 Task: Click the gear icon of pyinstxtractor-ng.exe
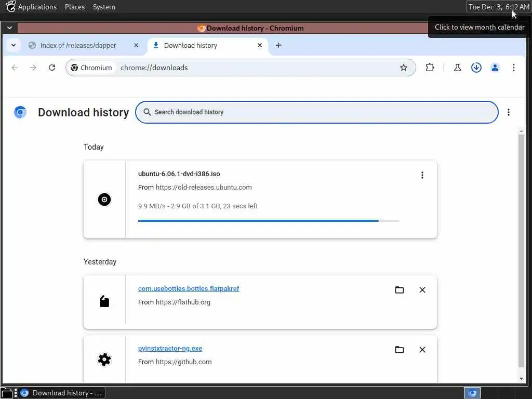[104, 360]
